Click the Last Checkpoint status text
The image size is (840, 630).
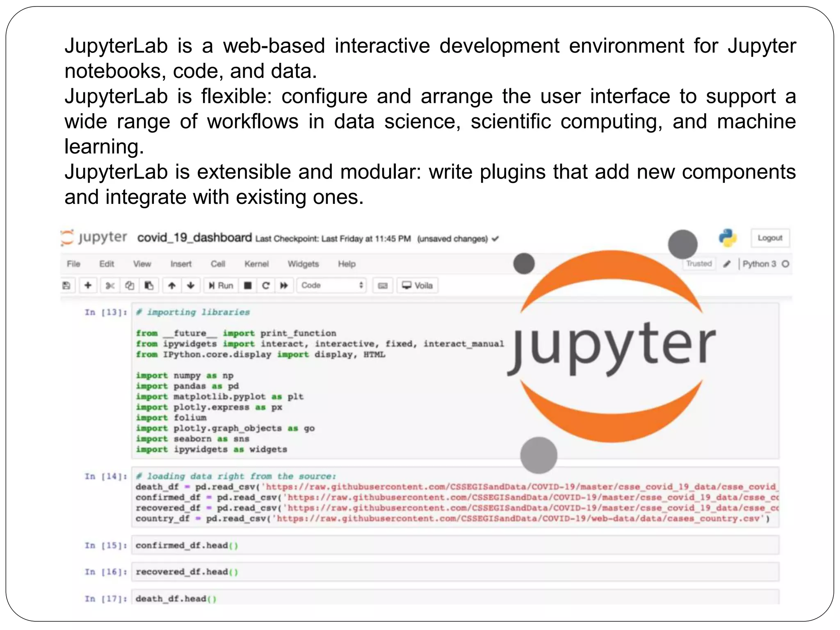(x=333, y=239)
